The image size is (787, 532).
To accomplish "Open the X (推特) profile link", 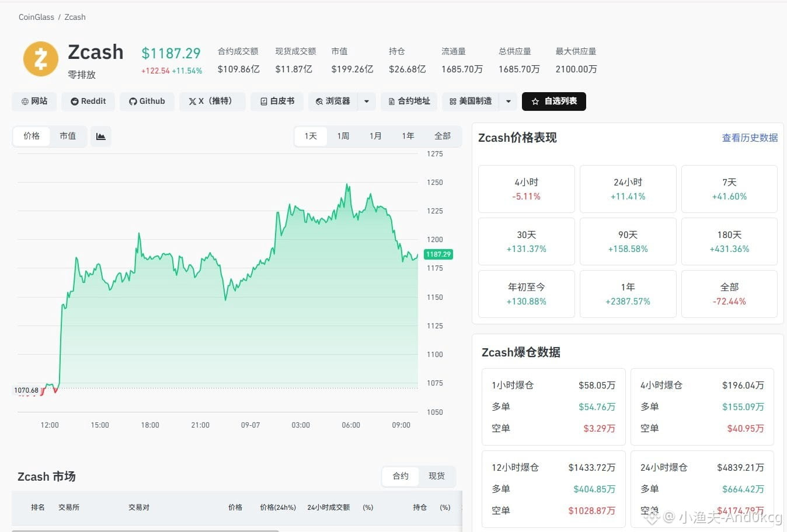I will click(x=212, y=101).
